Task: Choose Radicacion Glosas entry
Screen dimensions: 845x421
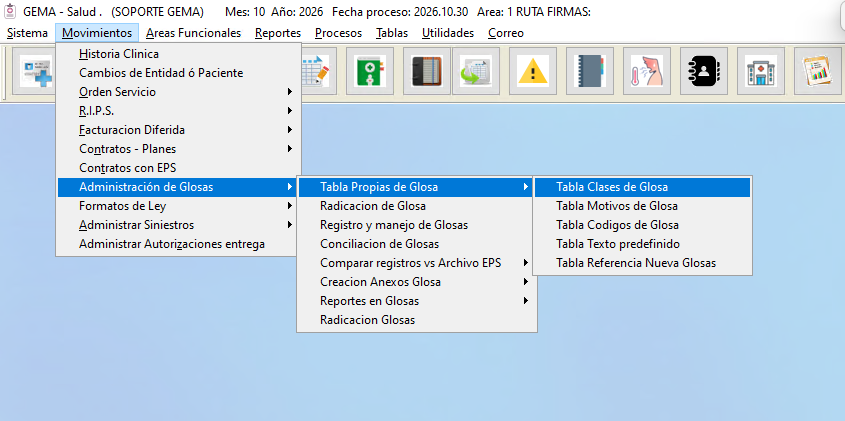Action: point(417,320)
